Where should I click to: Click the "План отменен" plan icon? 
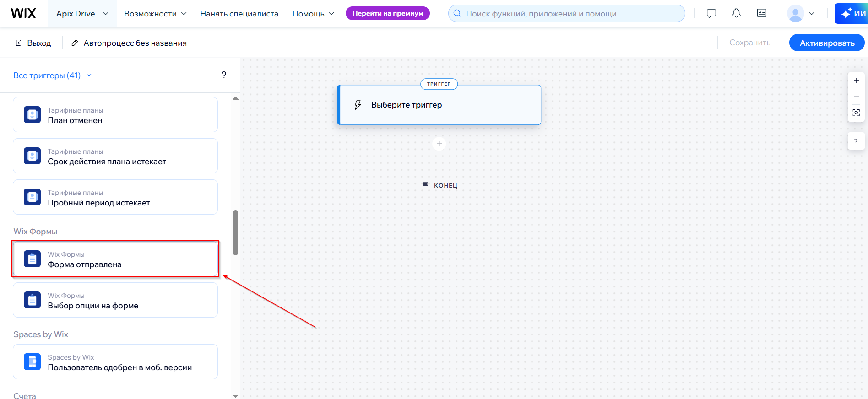tap(32, 114)
